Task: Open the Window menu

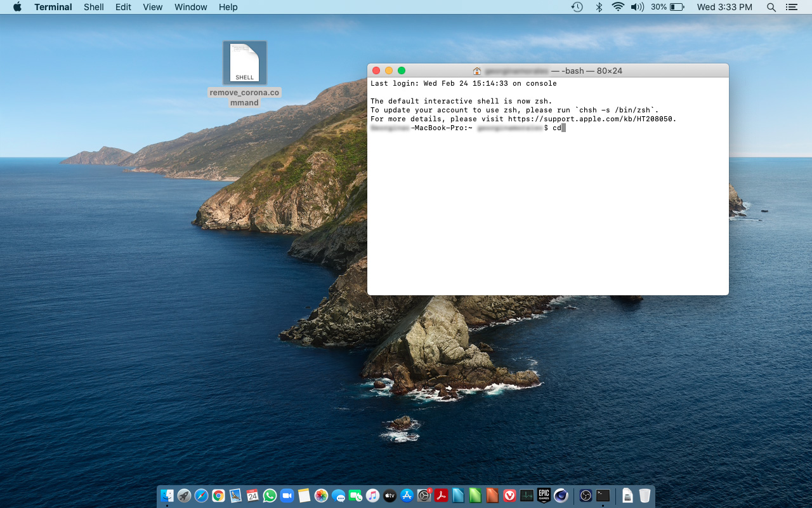Action: [x=190, y=7]
